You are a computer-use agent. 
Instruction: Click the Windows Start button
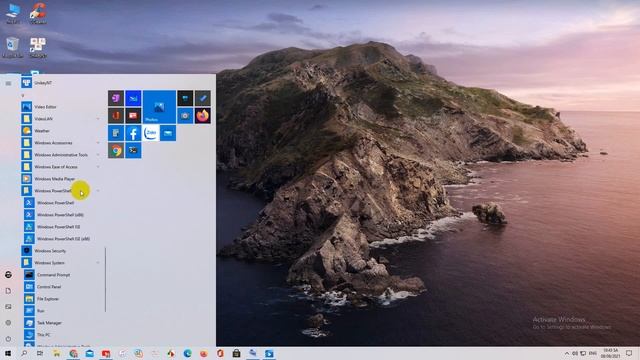tap(8, 353)
